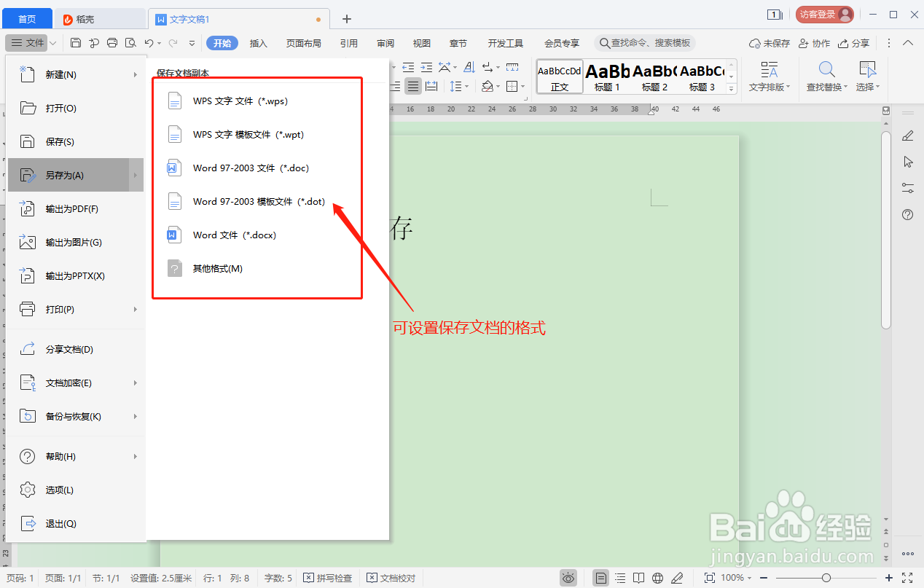924x588 pixels.
Task: Click the undo arrow icon
Action: click(x=149, y=43)
